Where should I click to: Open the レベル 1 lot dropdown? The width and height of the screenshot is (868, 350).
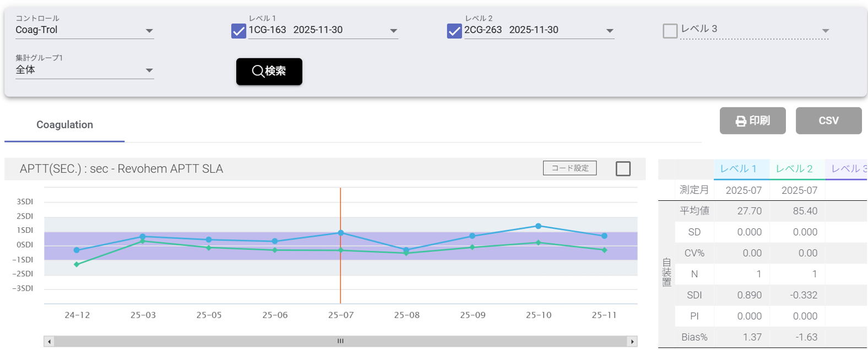pos(393,31)
